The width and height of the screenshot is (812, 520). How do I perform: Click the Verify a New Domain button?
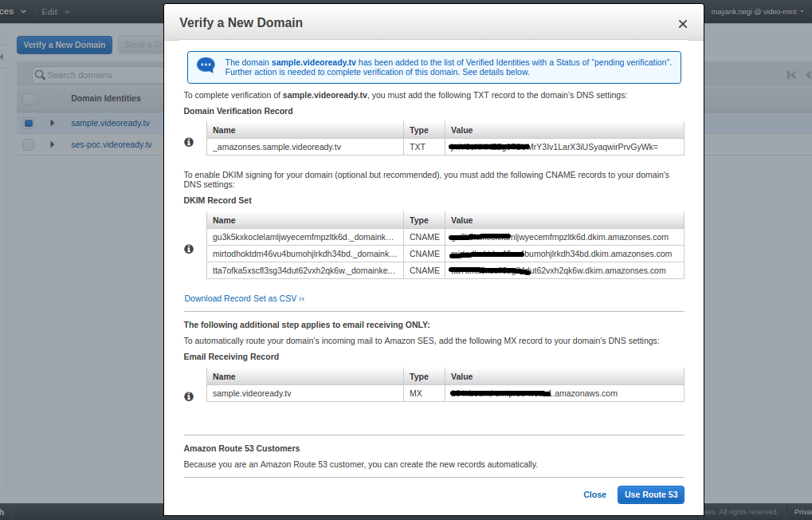(x=65, y=45)
